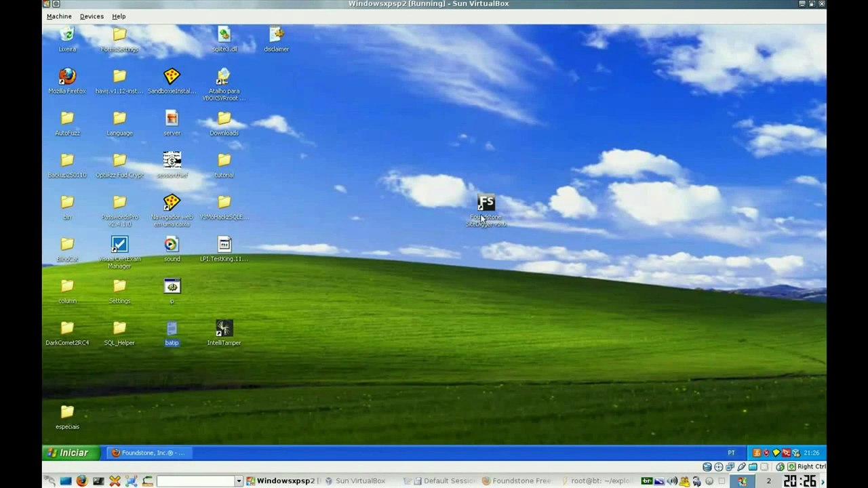Open the host panel command dropdown arrow
This screenshot has height=488, width=868.
pyautogui.click(x=239, y=481)
